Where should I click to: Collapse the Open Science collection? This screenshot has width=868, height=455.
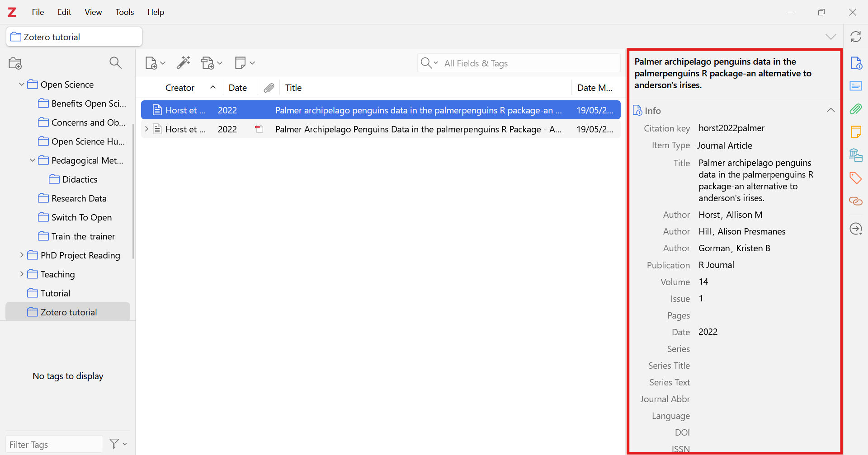pos(21,84)
